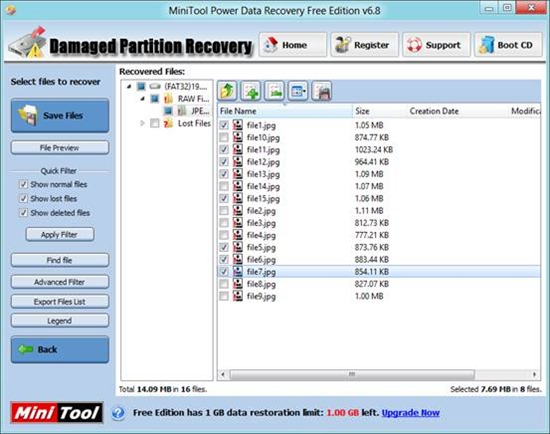Click file14.jpg file type icon

238,186
